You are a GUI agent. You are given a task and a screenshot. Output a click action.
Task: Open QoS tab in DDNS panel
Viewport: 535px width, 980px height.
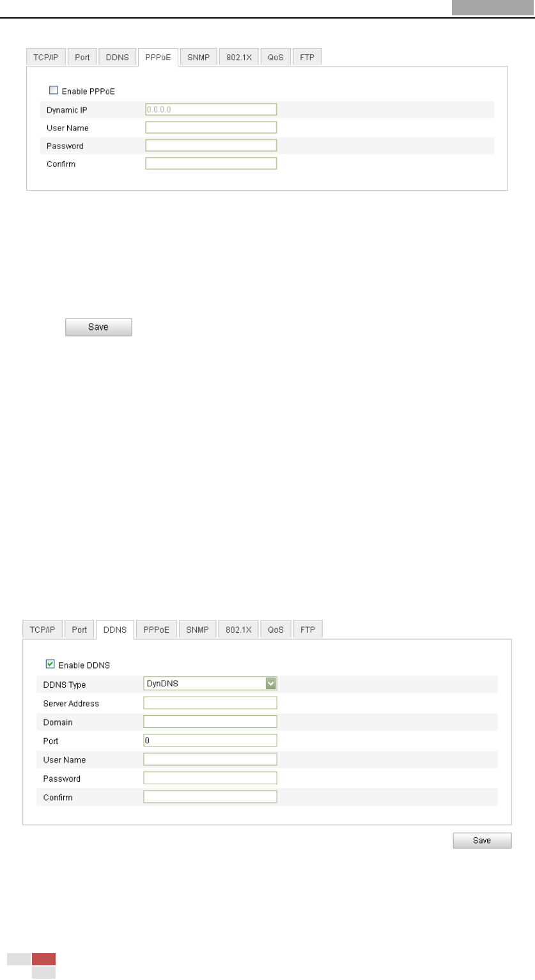276,629
